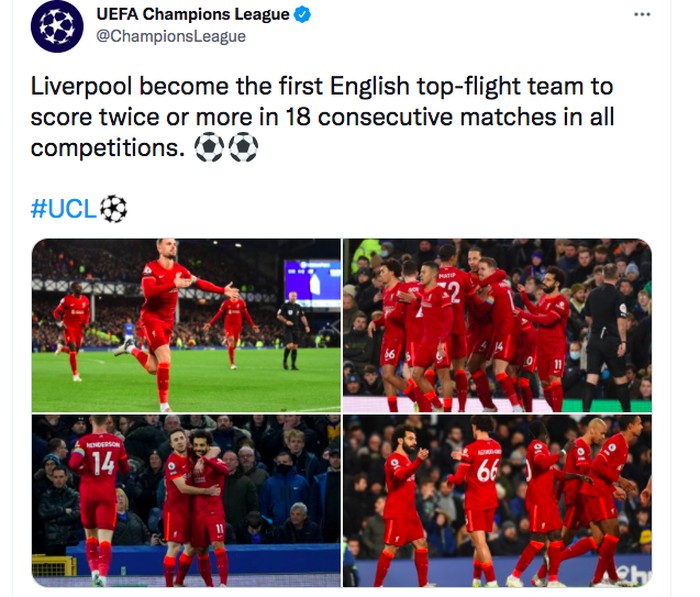Click the UEFA Champions League account name
Screen dimensions: 700x597
tap(193, 14)
